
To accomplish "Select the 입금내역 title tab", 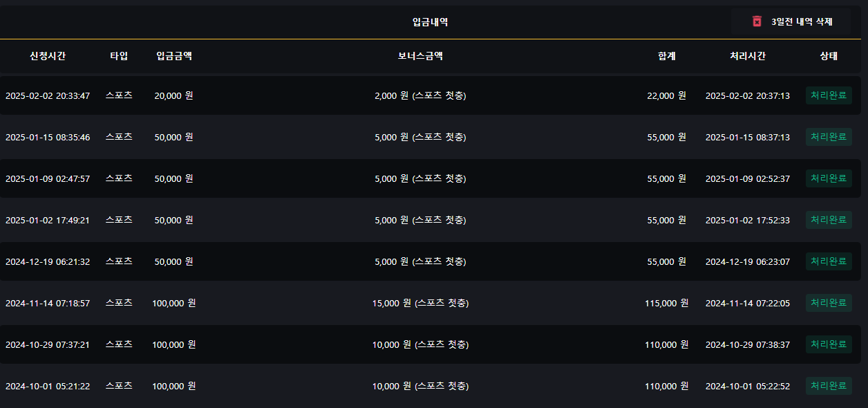I will pyautogui.click(x=430, y=22).
